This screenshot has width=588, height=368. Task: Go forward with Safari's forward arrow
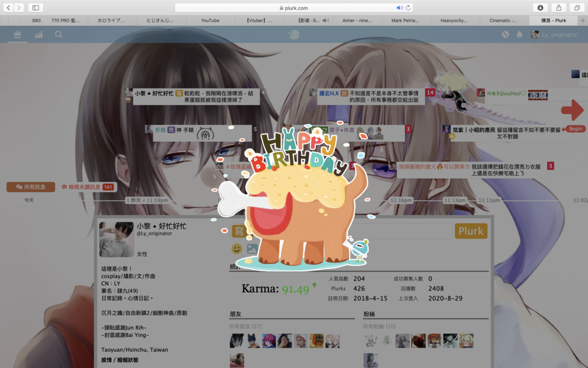point(19,7)
